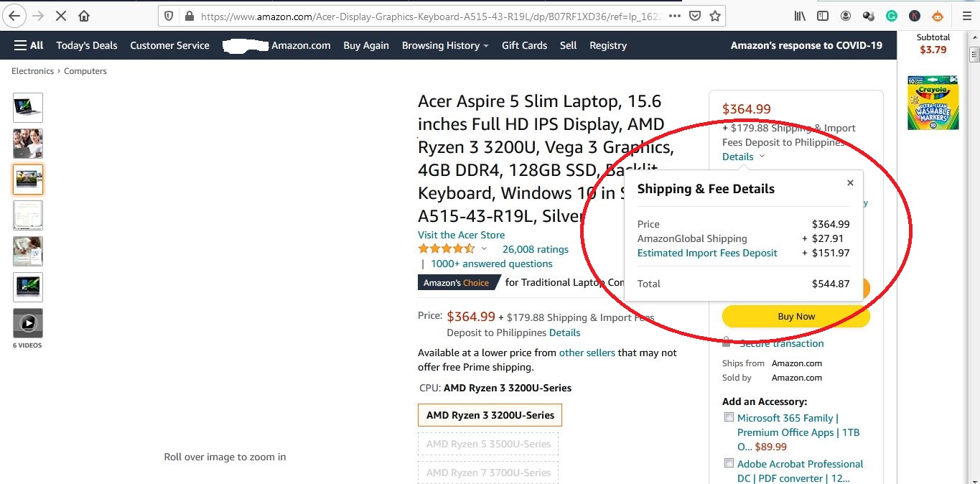The width and height of the screenshot is (980, 484).
Task: Open Amazon's response to COVID-19 link
Action: 806,45
